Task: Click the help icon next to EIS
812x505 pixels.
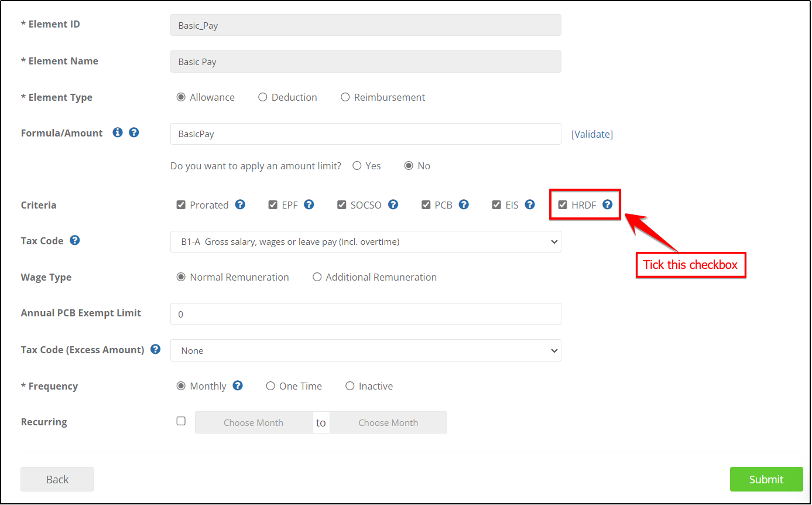Action: 530,204
